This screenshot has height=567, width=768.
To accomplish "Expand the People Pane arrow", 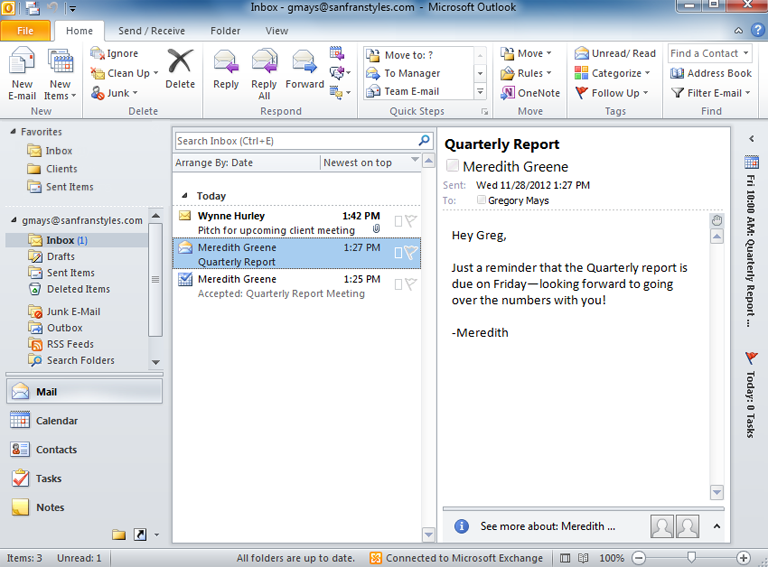I will pos(717,526).
